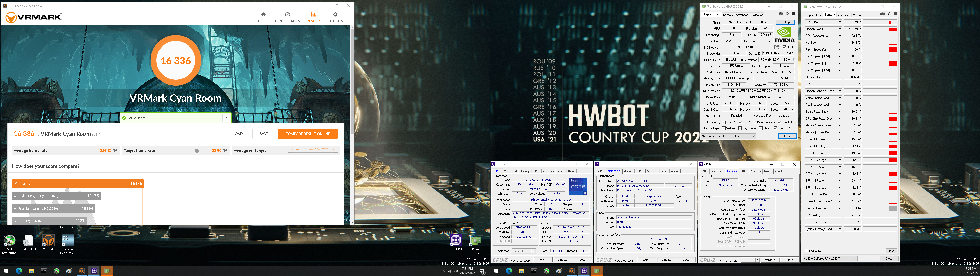980x276 pixels.
Task: Toggle OpenCL checkbox
Action: coord(724,122)
